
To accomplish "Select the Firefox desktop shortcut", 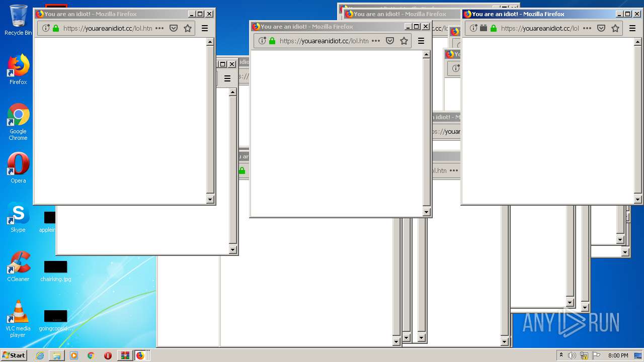I will tap(18, 69).
